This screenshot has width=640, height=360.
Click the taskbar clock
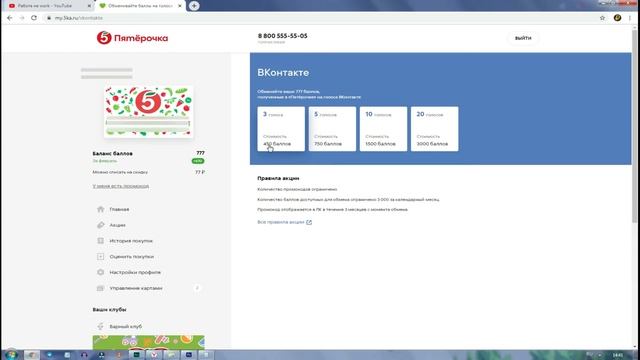[x=618, y=355]
